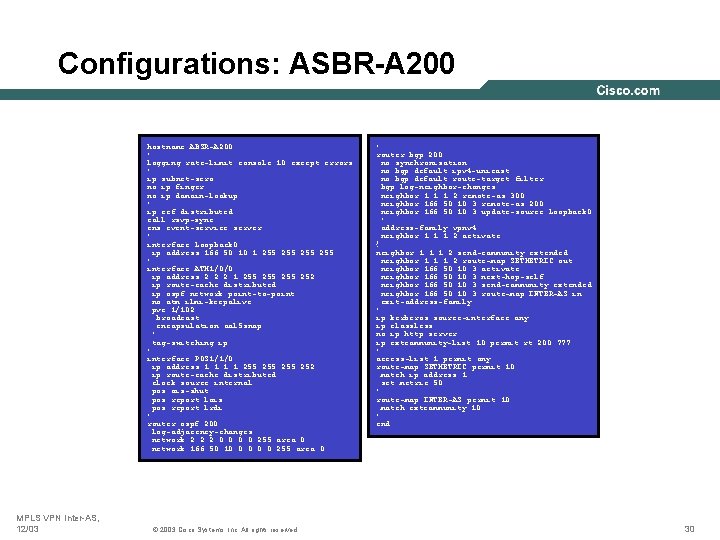The height and width of the screenshot is (540, 720).
Task: Click the "pos report lais" line
Action: [x=187, y=399]
